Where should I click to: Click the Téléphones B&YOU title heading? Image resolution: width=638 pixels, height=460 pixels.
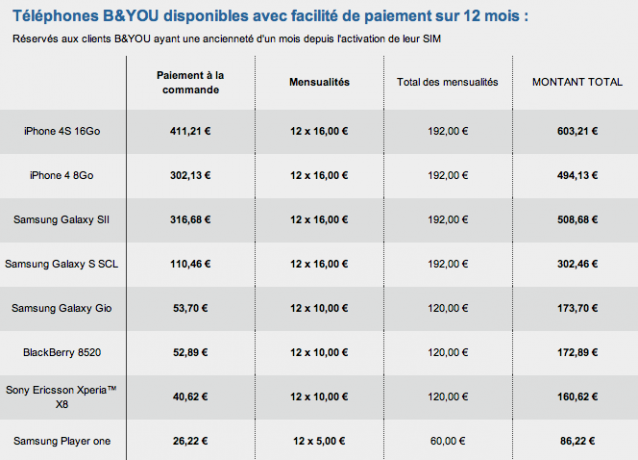click(x=271, y=16)
